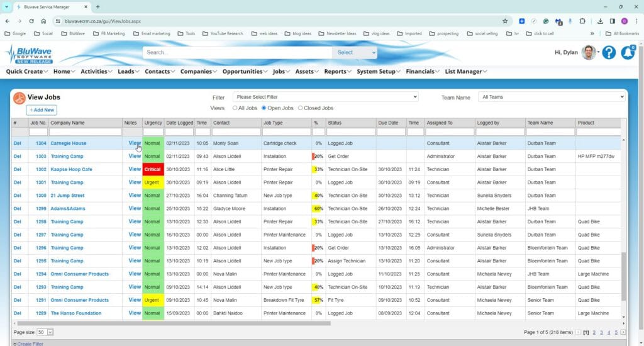Open the Kaapse Hoop Cafe company link
Image resolution: width=644 pixels, height=346 pixels.
coord(71,169)
